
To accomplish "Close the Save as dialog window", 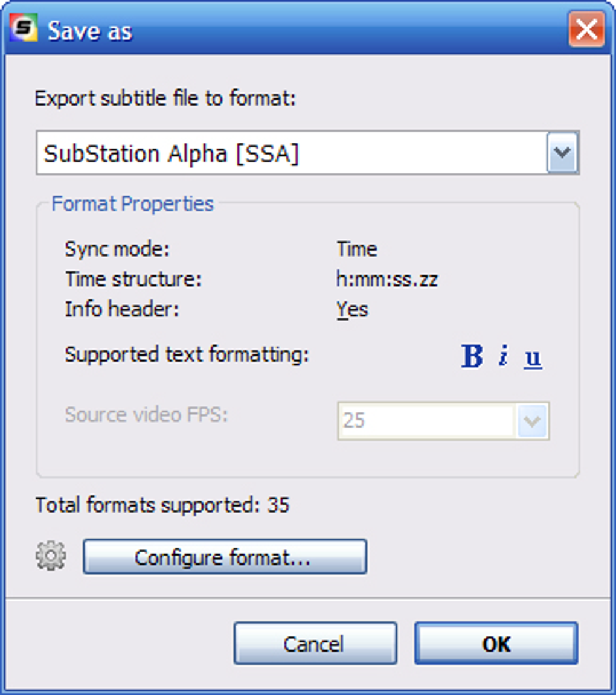I will 585,30.
